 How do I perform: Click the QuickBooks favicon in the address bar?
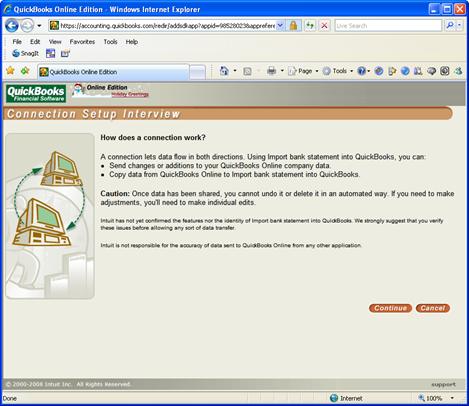[x=55, y=26]
